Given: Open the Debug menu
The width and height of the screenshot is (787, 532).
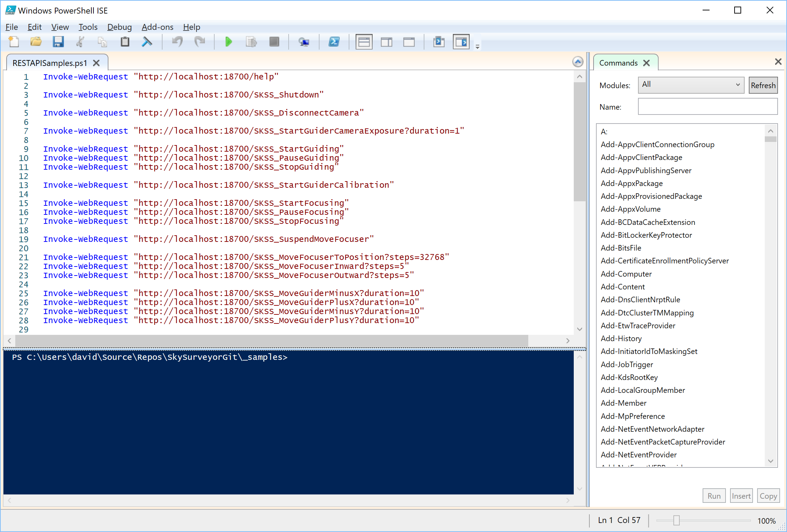Looking at the screenshot, I should point(119,27).
